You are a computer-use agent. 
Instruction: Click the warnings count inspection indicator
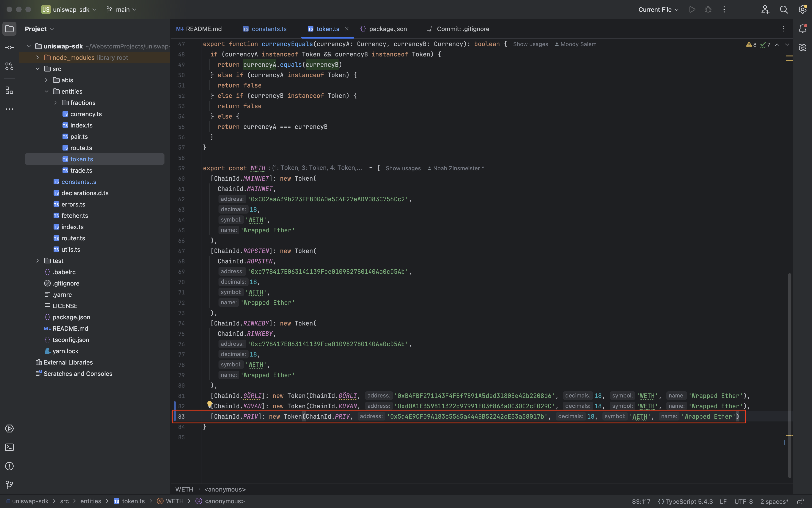pos(751,45)
